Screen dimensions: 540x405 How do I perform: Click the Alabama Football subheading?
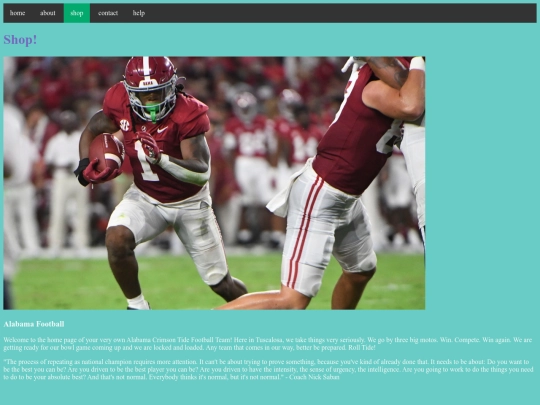34,324
